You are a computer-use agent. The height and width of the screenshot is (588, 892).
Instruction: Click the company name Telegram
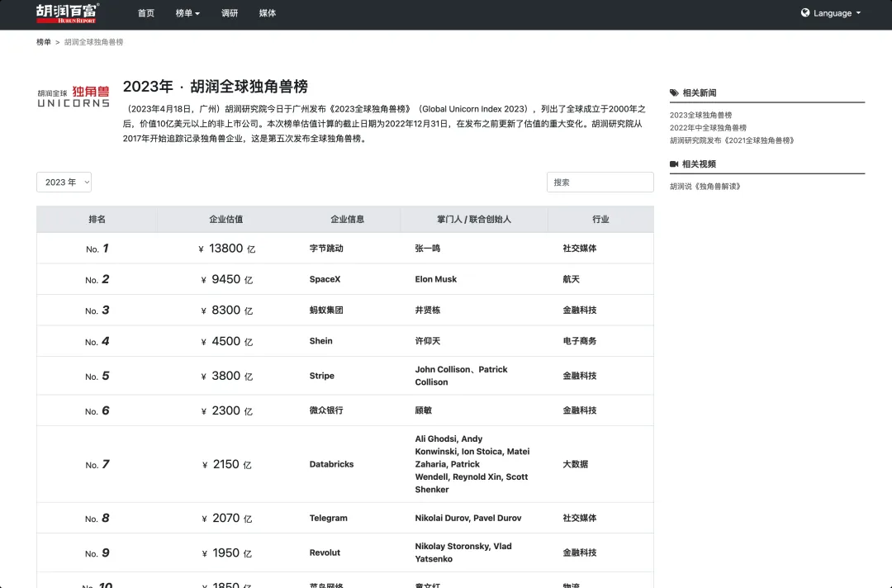coord(328,518)
